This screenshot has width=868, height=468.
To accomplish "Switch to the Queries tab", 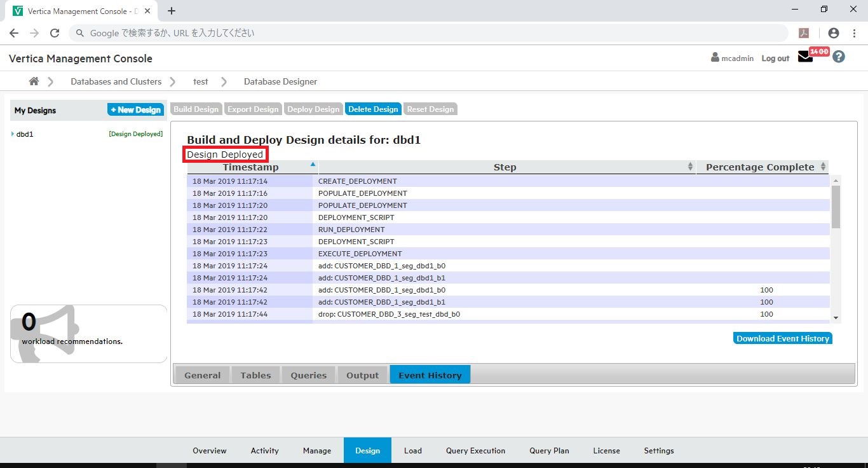I will 308,375.
